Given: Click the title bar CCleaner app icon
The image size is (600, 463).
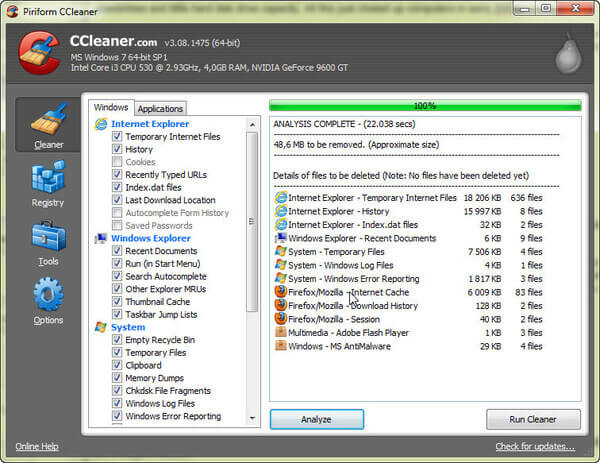Looking at the screenshot, I should [12, 11].
